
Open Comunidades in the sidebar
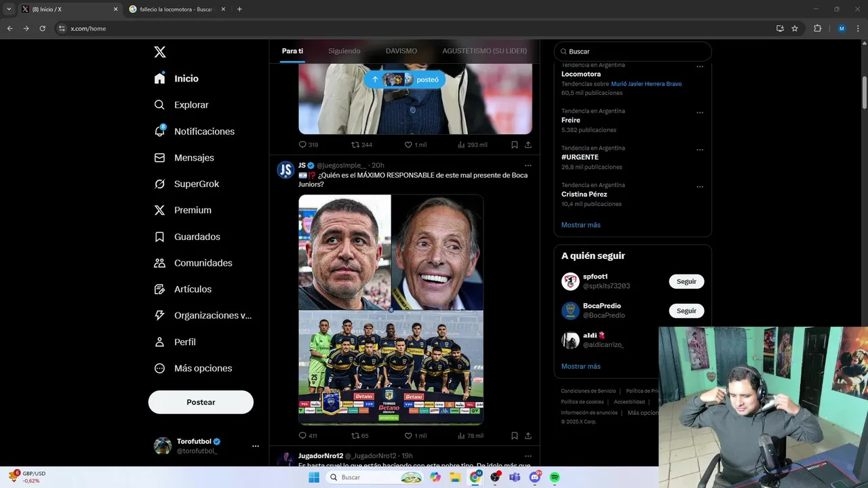pos(193,263)
